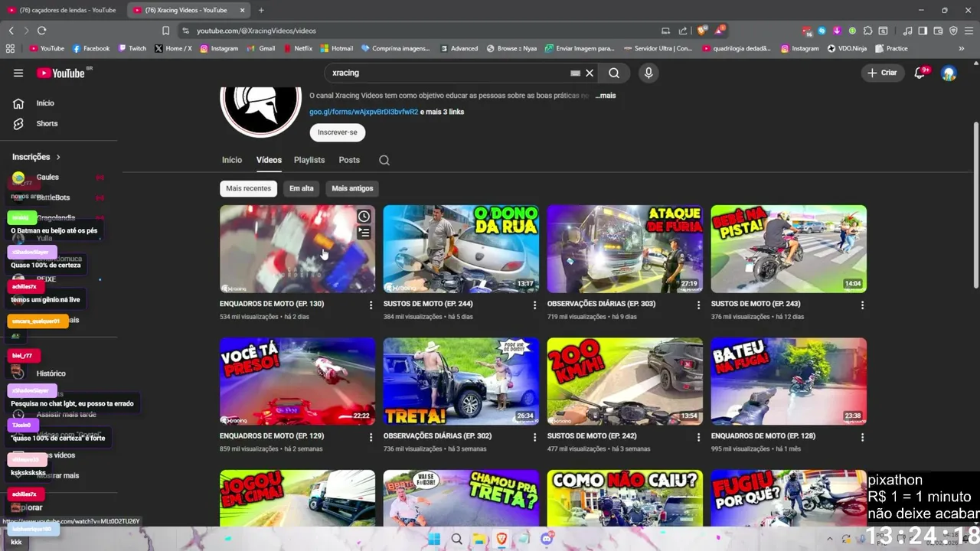Viewport: 980px width, 551px height.
Task: Select Mais antigos filter chip
Action: (x=352, y=188)
